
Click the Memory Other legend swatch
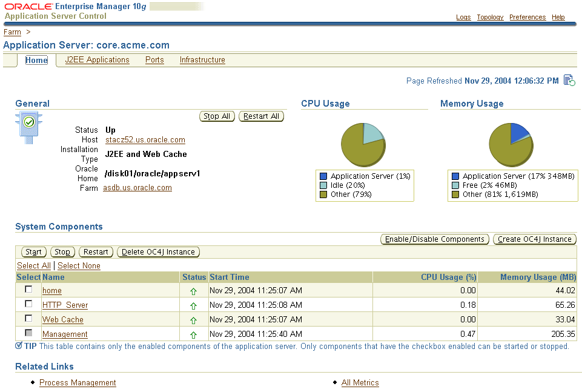pyautogui.click(x=455, y=194)
